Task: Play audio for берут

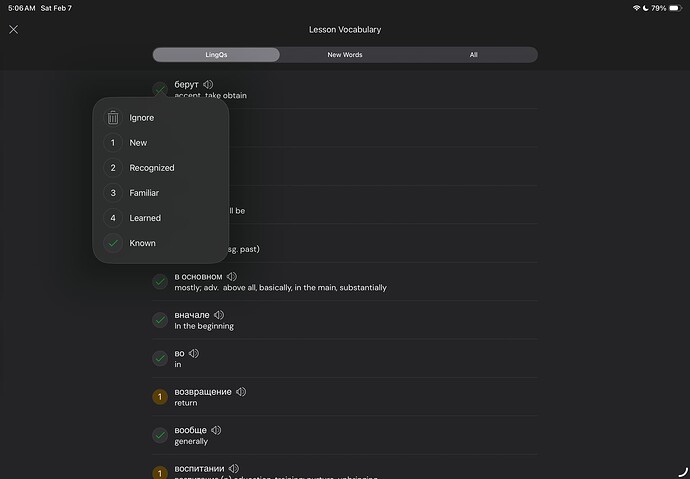Action: pos(208,84)
